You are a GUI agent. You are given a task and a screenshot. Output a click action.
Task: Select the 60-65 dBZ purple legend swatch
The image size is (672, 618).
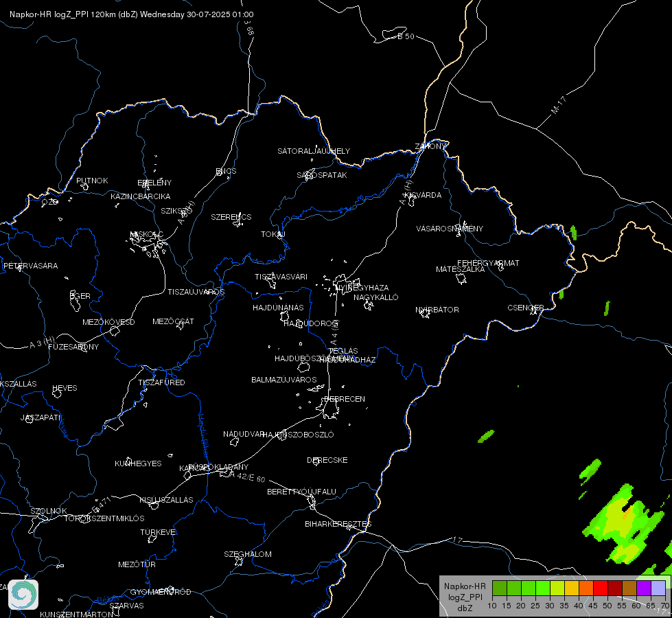644,588
